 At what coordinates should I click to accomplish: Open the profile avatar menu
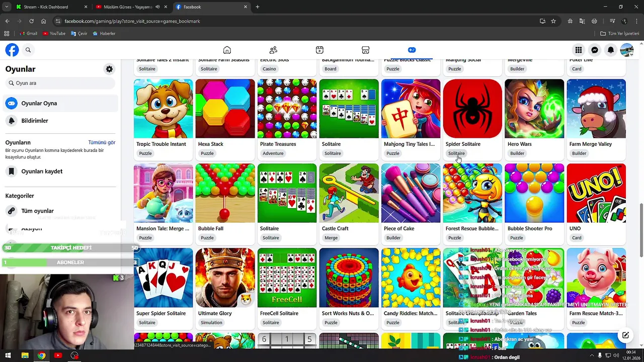click(x=627, y=50)
